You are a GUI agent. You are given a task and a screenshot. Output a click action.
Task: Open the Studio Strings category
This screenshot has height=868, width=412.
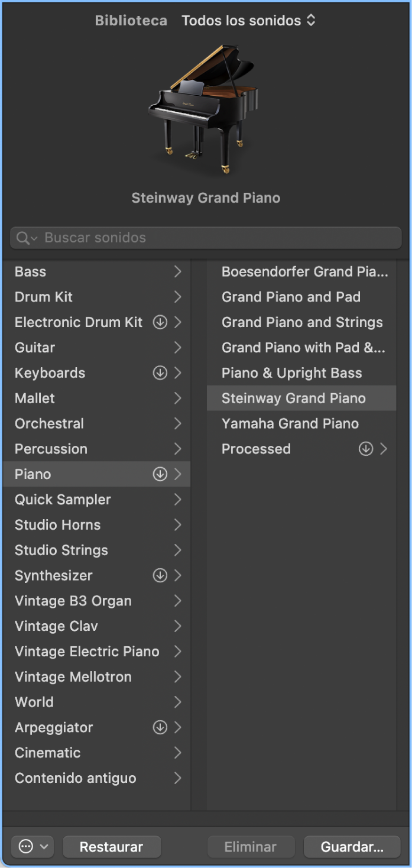pos(61,550)
